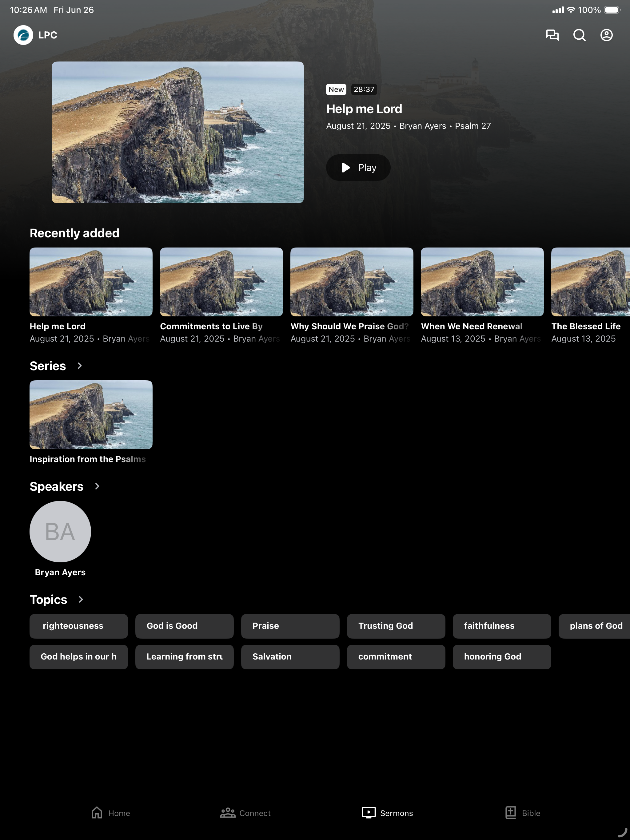Select the Learning from stru topic
Image resolution: width=630 pixels, height=840 pixels.
[184, 656]
